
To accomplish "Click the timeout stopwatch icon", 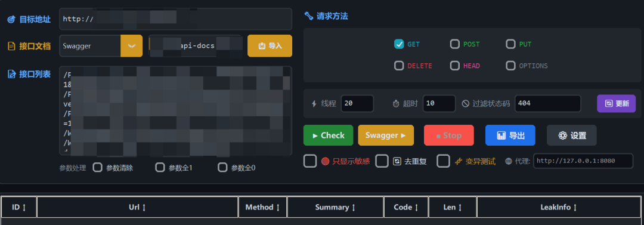I will [396, 104].
